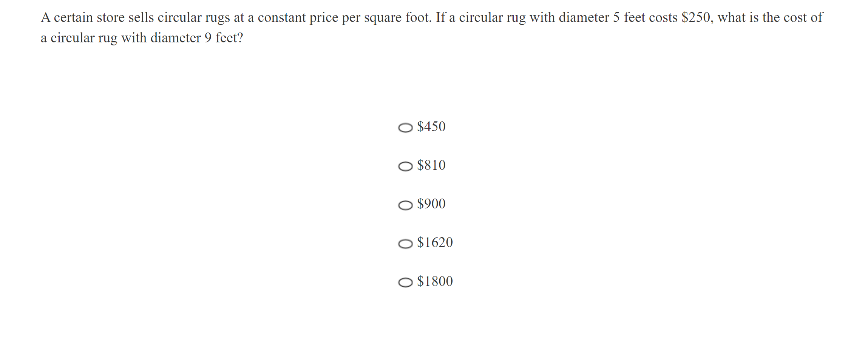The height and width of the screenshot is (337, 868).
Task: Select the $450 radio button
Action: 405,128
